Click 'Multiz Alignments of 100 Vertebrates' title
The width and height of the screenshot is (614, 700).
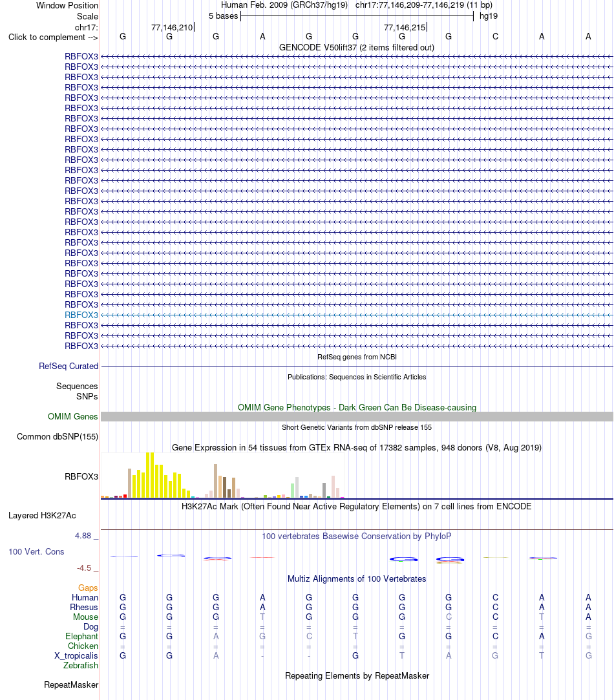point(357,579)
